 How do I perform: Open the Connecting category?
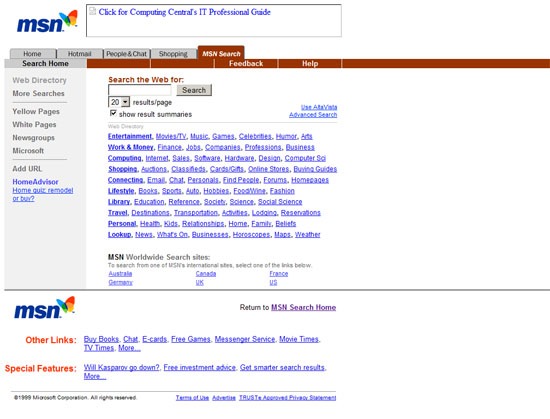click(x=126, y=180)
